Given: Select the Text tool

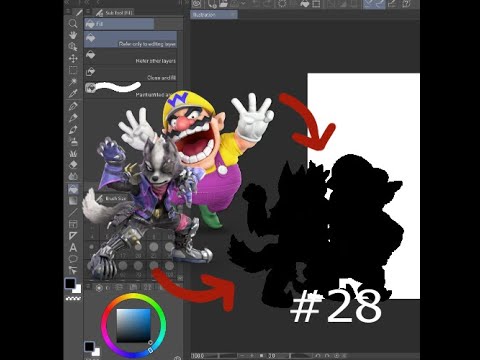Looking at the screenshot, I should (73, 247).
